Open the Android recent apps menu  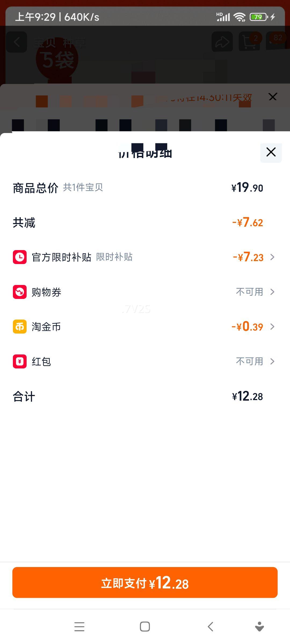click(x=79, y=627)
